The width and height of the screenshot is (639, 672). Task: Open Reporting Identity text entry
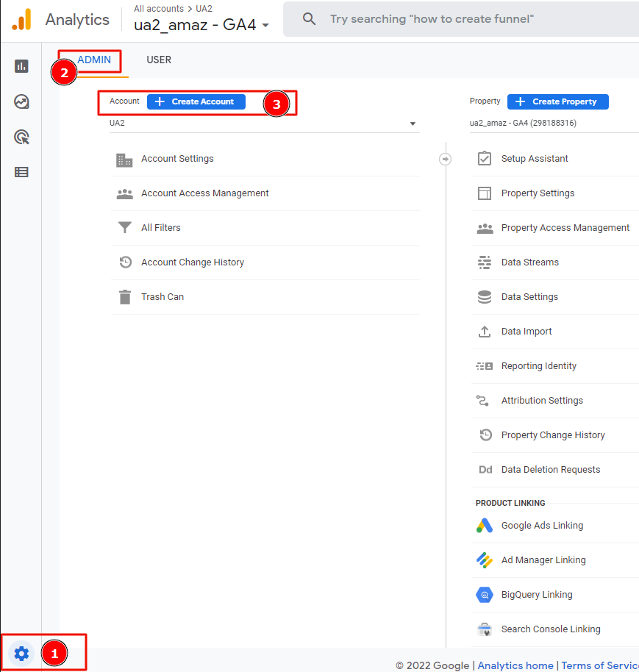pyautogui.click(x=539, y=366)
